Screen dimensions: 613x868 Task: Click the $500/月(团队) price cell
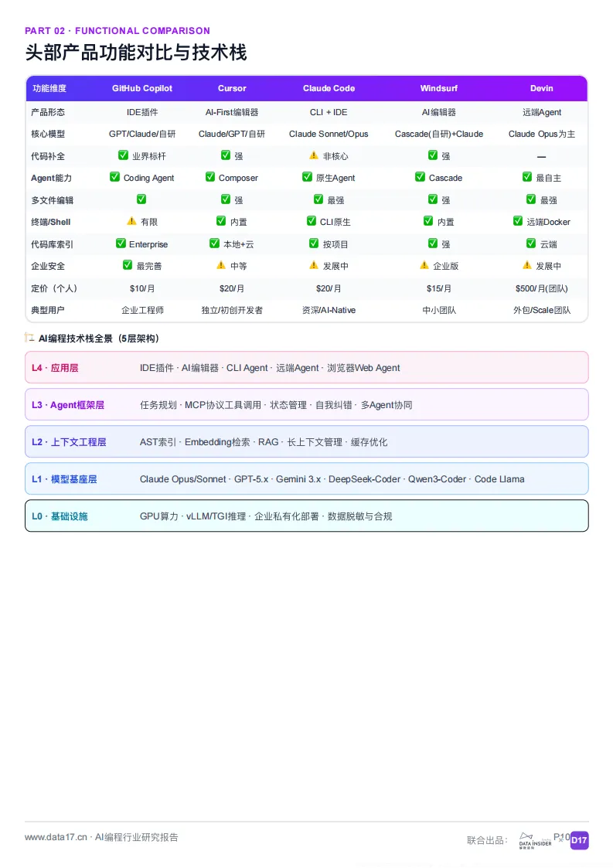coord(542,288)
